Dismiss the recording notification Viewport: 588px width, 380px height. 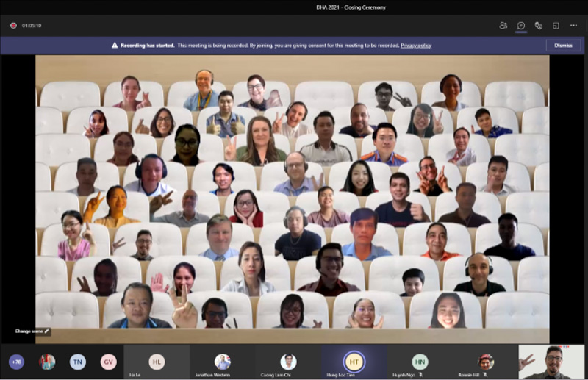[563, 46]
